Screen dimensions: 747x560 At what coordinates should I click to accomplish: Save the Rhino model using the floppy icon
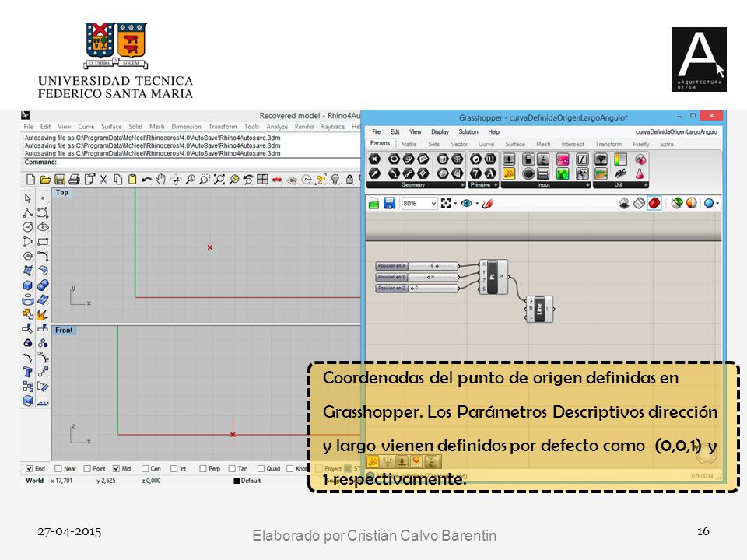click(x=60, y=180)
